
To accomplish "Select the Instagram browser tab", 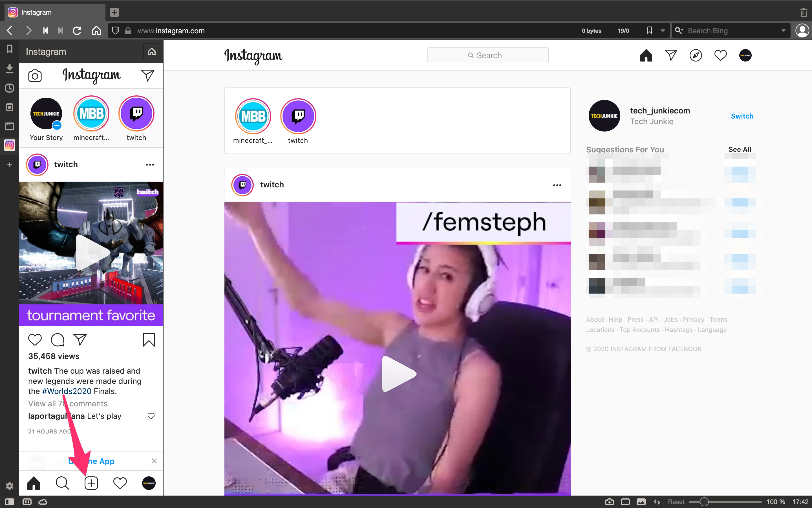I will click(x=55, y=12).
